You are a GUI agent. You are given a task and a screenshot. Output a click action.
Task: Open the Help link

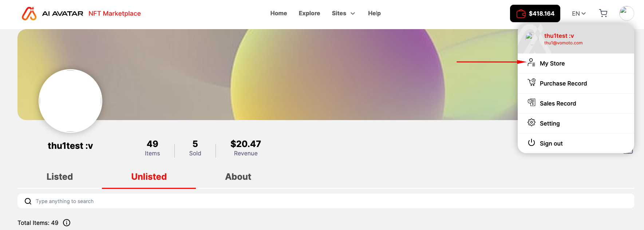(x=374, y=13)
